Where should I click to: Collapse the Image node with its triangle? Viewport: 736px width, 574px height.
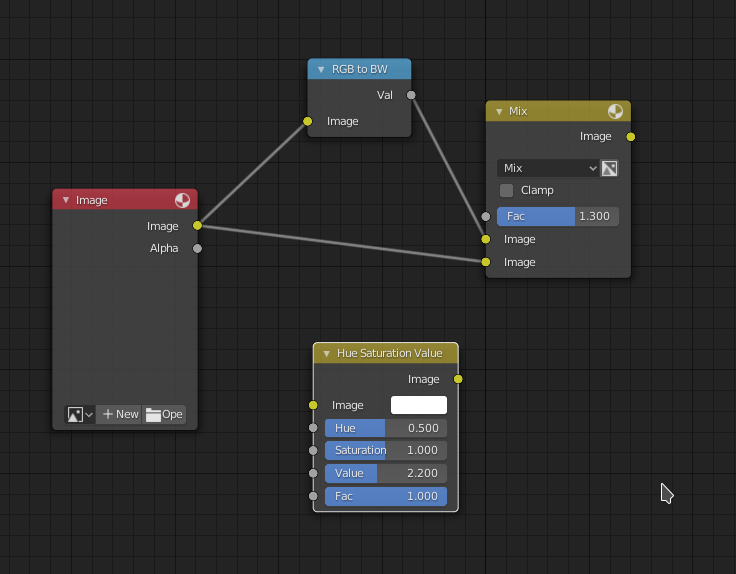tap(66, 200)
